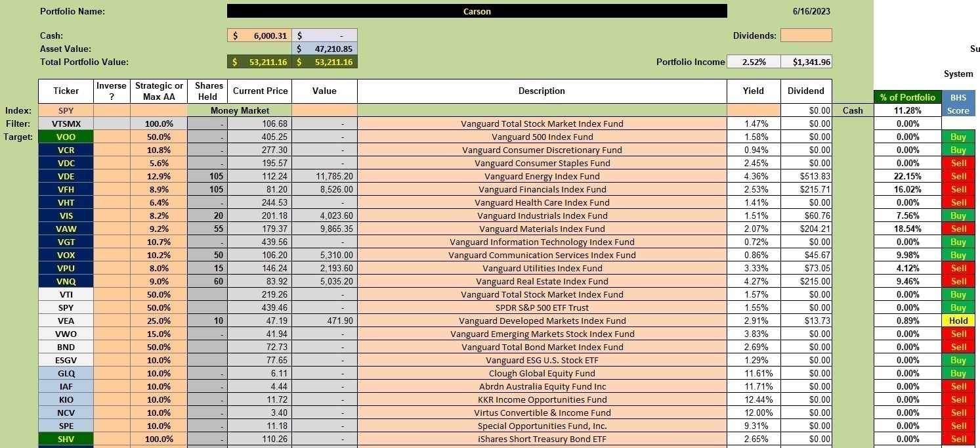The width and height of the screenshot is (980, 448).
Task: Select the VOO target ticker cell
Action: [x=66, y=137]
